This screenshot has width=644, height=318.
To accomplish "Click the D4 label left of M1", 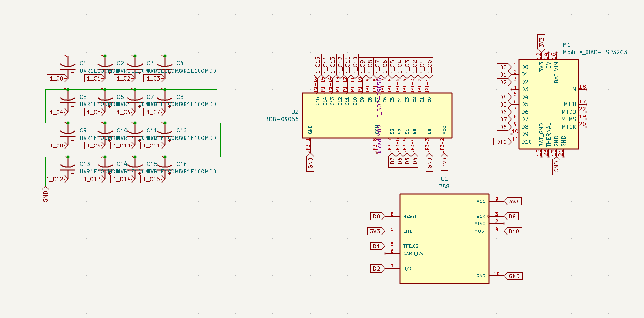I will [503, 97].
